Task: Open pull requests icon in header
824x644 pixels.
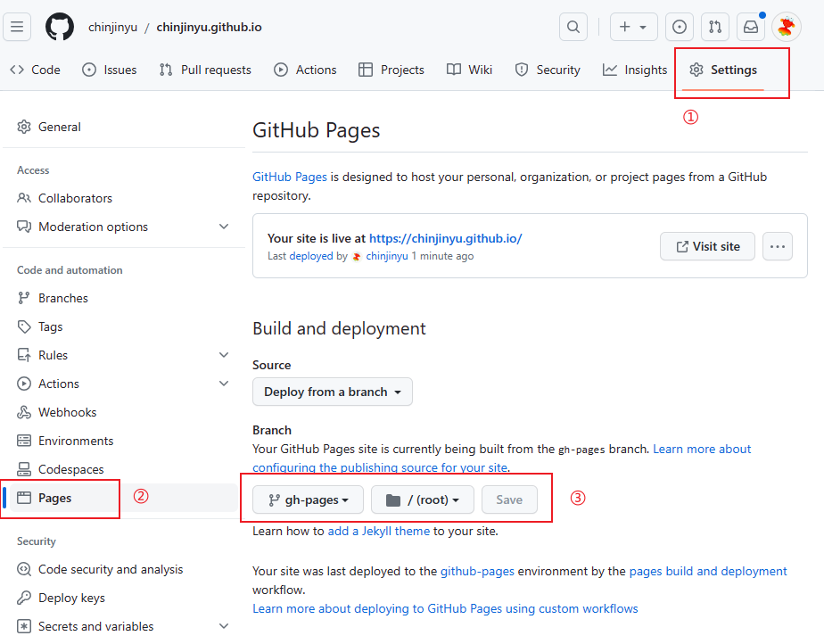Action: 714,26
